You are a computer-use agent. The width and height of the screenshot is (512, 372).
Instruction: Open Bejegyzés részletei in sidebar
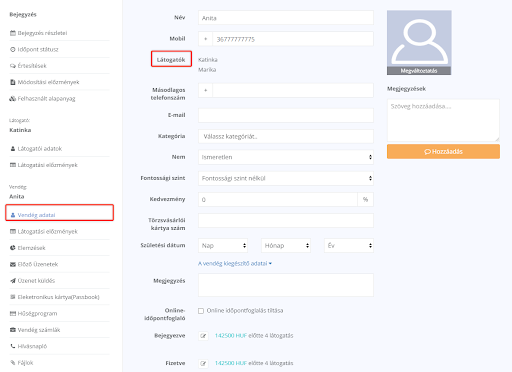click(x=42, y=33)
